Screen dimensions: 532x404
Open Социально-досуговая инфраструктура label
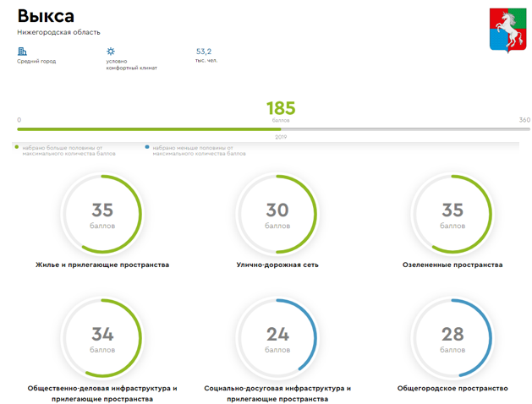(x=277, y=394)
